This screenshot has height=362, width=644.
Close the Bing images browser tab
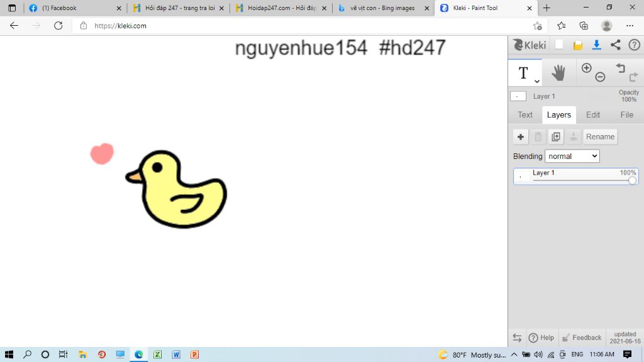click(427, 8)
